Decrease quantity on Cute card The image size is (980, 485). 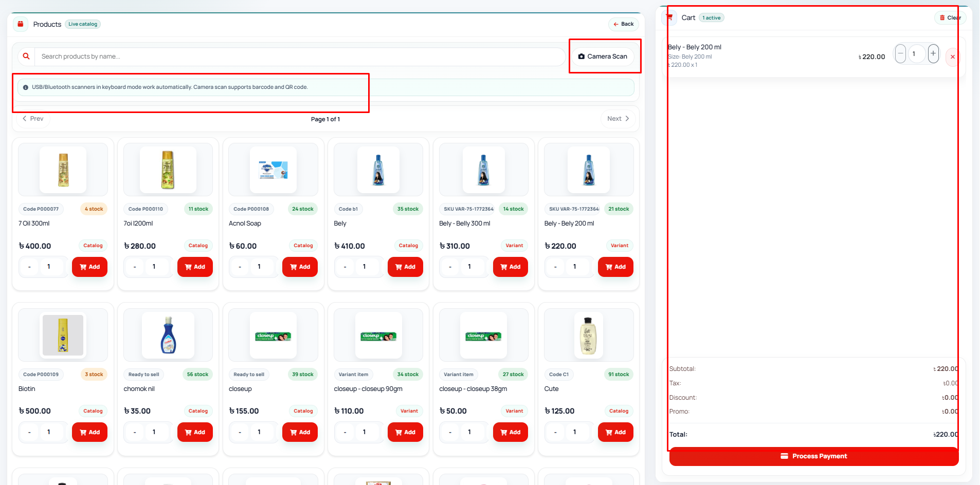click(555, 433)
